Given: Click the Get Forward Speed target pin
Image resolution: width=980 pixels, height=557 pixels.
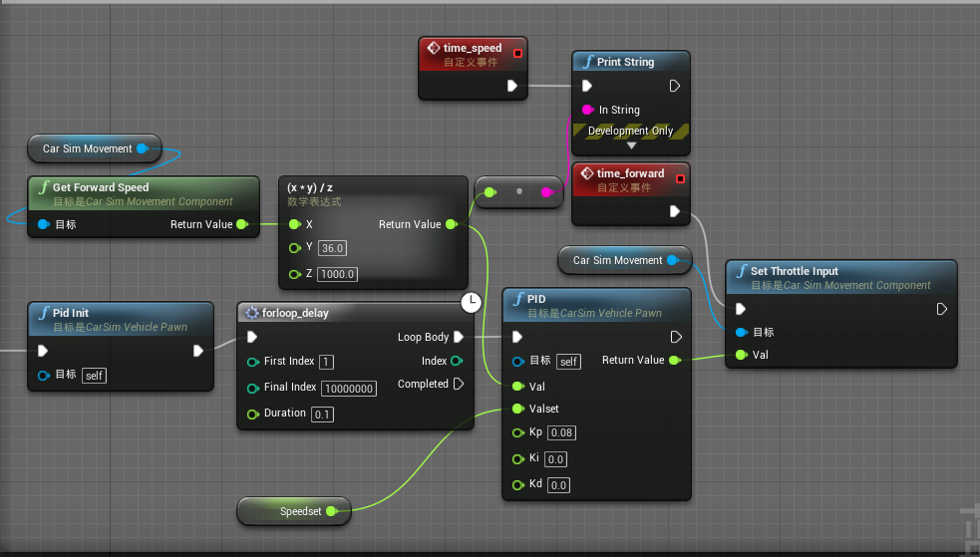Looking at the screenshot, I should pos(43,224).
